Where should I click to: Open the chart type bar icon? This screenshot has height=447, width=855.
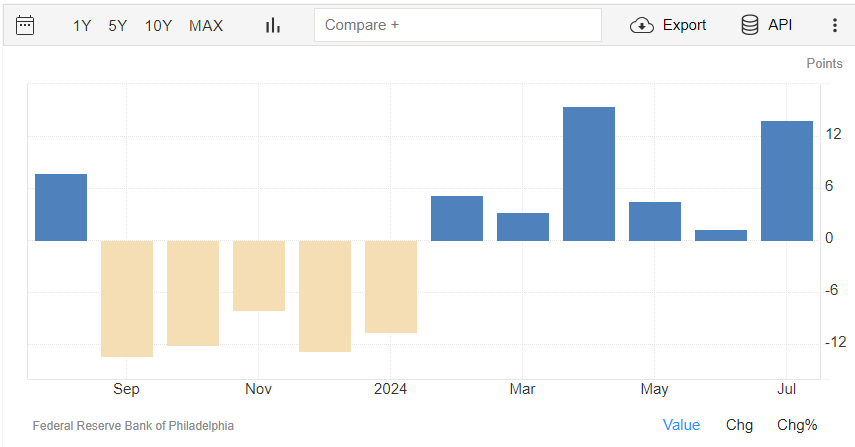tap(273, 25)
